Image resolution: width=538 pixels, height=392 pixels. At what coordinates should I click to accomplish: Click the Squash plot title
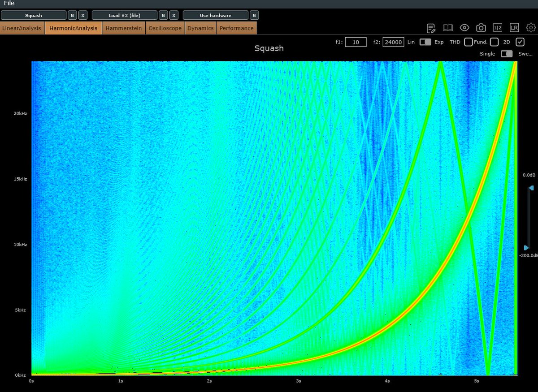(269, 48)
